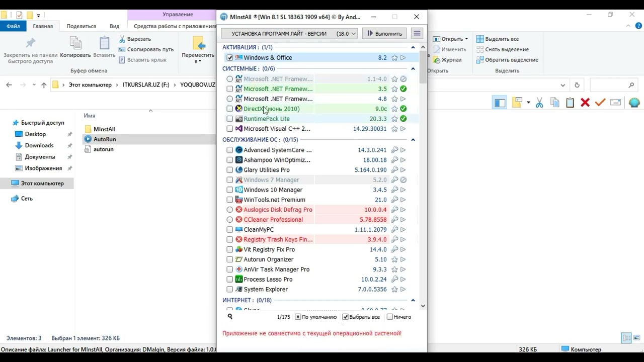Screen dimensions: 644x362
Task: Click the refresh icon in Explorer address bar
Action: point(577,85)
